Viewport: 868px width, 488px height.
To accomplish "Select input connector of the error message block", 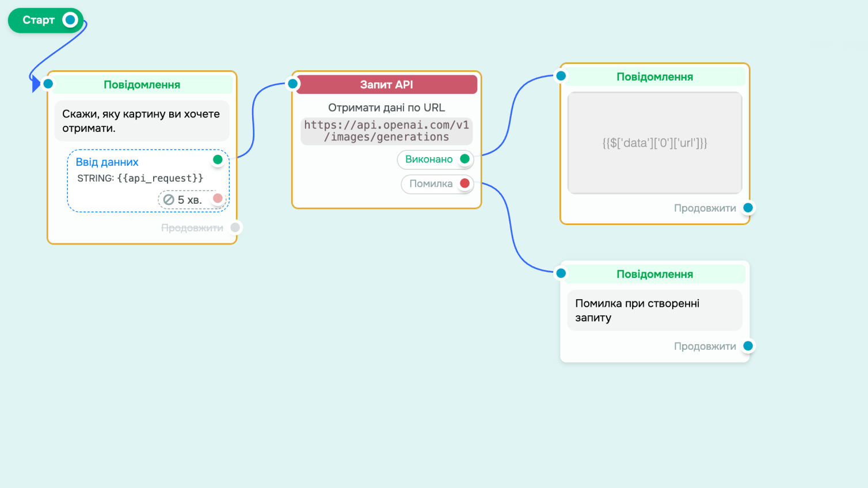I will click(561, 273).
